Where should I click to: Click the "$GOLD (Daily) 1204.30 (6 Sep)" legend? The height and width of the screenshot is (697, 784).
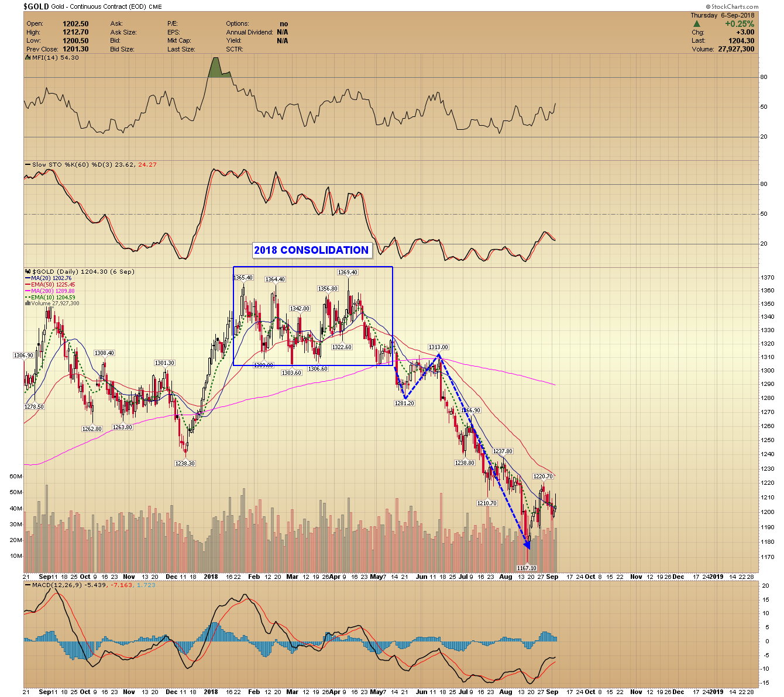(x=83, y=272)
